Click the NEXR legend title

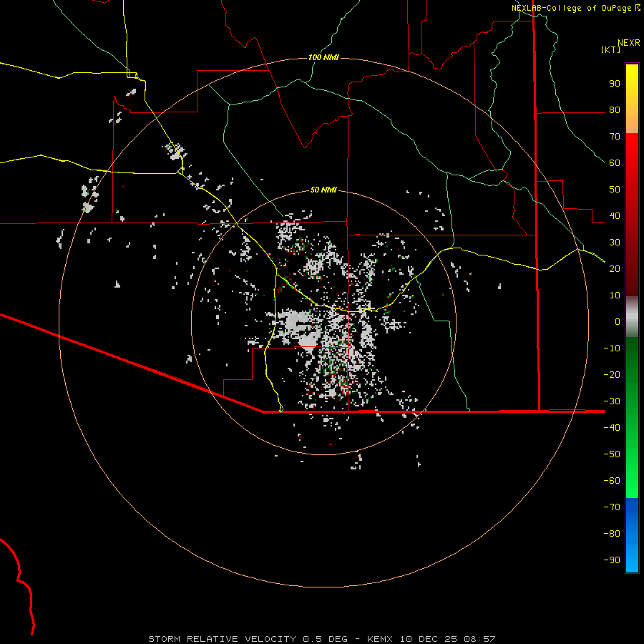628,43
